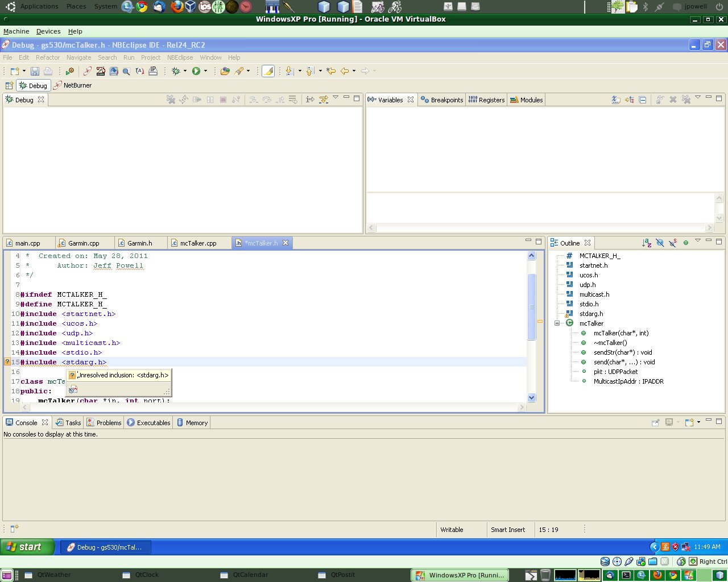Click the New file wizard icon
Screen dimensions: 728x582
(15, 71)
